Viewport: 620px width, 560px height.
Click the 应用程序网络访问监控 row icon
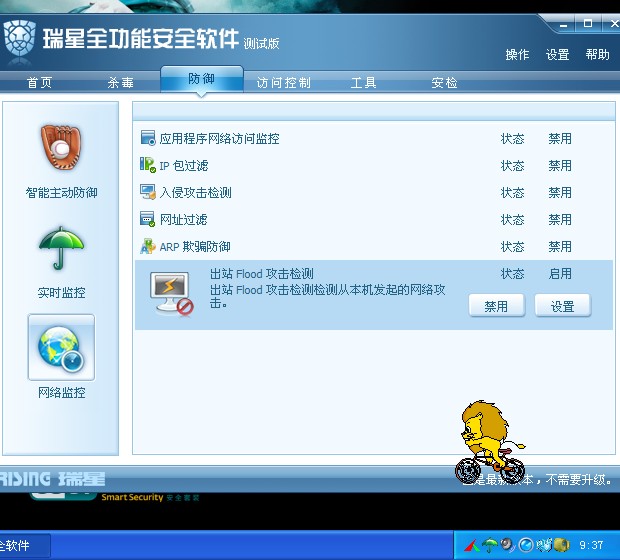148,138
